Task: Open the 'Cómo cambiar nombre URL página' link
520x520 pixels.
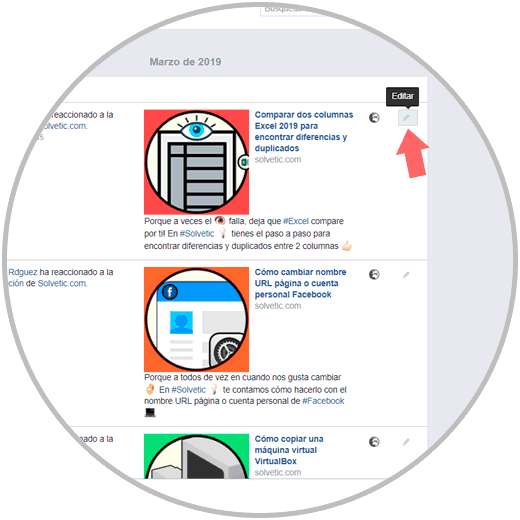Action: tap(300, 283)
